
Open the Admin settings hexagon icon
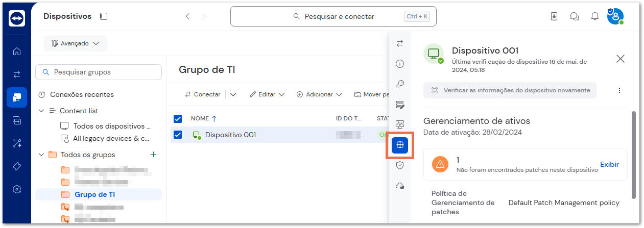(x=17, y=189)
